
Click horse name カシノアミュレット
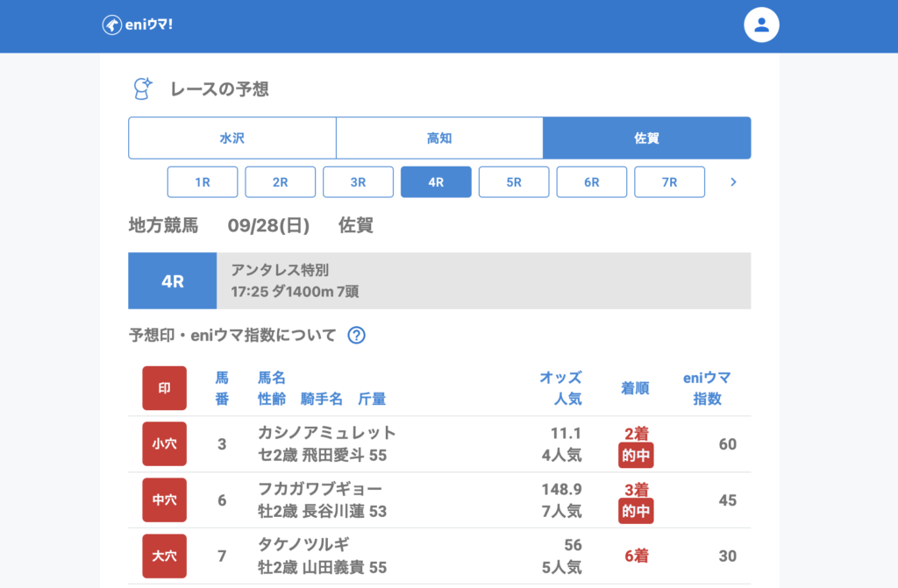click(327, 433)
